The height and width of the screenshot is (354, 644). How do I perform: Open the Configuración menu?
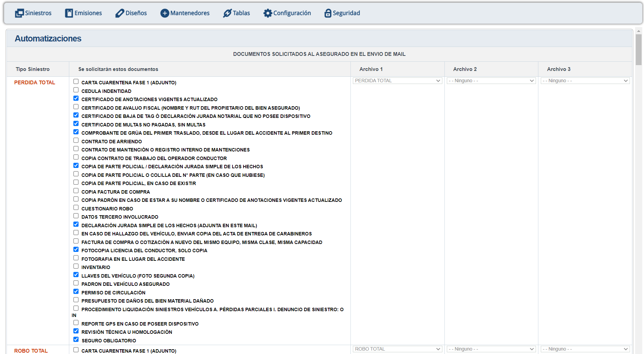tap(292, 13)
